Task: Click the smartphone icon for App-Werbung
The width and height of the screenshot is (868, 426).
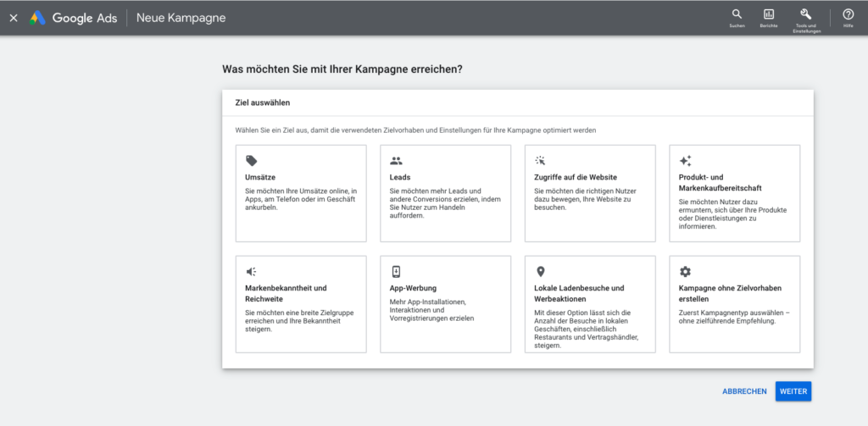Action: click(396, 271)
